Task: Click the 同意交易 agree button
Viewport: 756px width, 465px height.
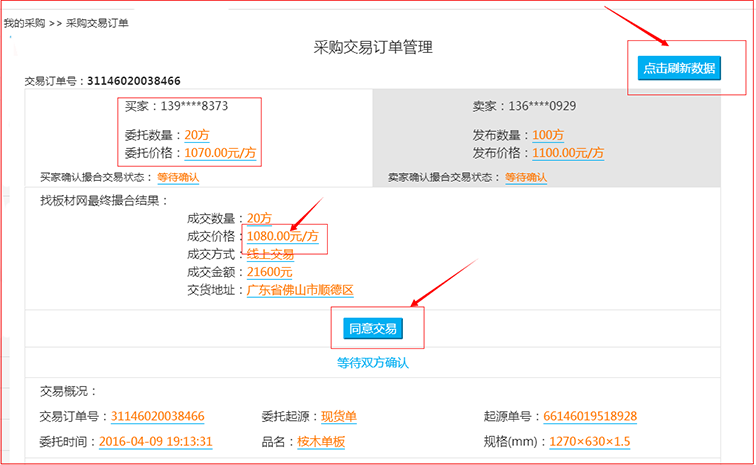Action: pyautogui.click(x=373, y=328)
